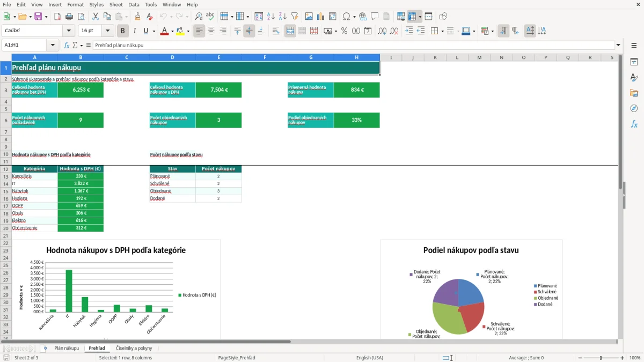Toggle Print Preview icon
This screenshot has width=644, height=362.
pos(81,17)
